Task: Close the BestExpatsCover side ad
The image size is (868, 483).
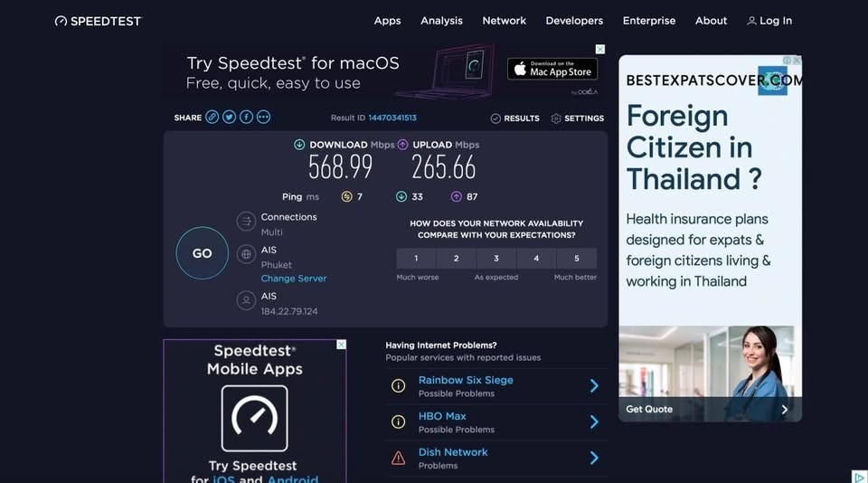Action: (797, 60)
